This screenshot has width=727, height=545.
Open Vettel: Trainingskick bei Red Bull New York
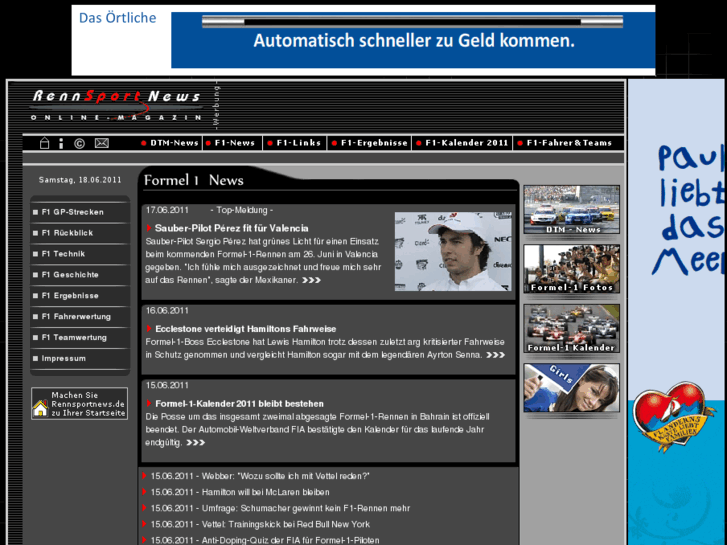click(x=260, y=524)
